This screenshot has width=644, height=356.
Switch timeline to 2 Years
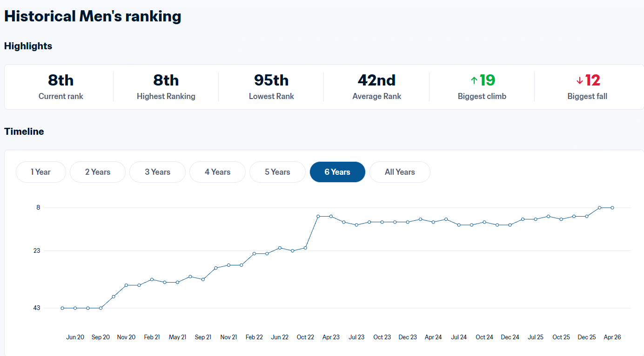(x=98, y=172)
